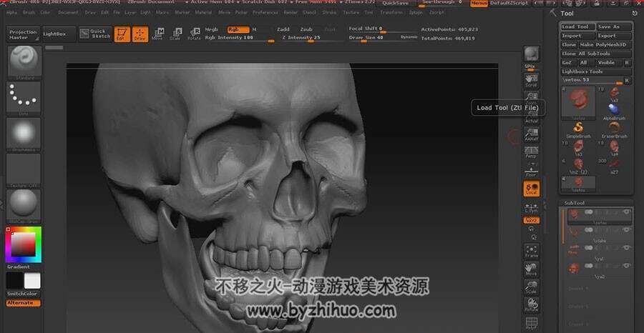Enable the Rgb color channel
The width and height of the screenshot is (644, 333).
pyautogui.click(x=238, y=29)
